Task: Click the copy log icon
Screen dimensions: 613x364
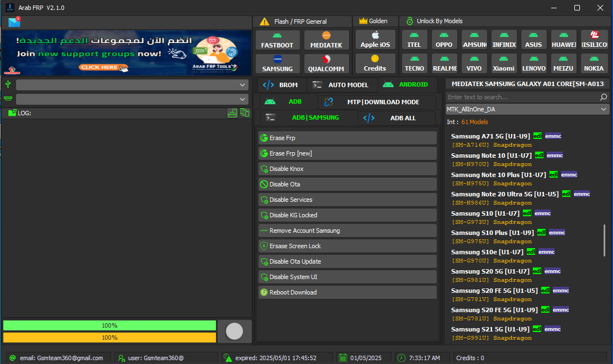Action: (245, 113)
